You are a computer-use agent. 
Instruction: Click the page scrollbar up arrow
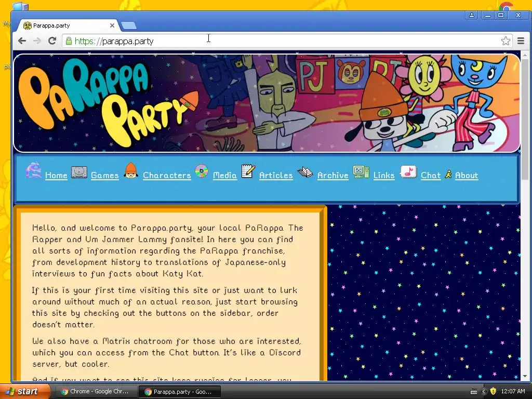525,55
